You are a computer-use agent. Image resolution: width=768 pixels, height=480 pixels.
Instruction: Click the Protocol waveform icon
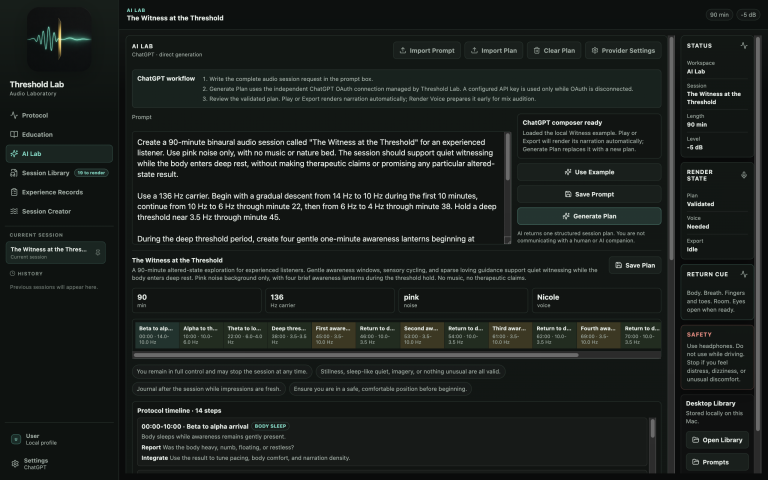[x=14, y=116]
